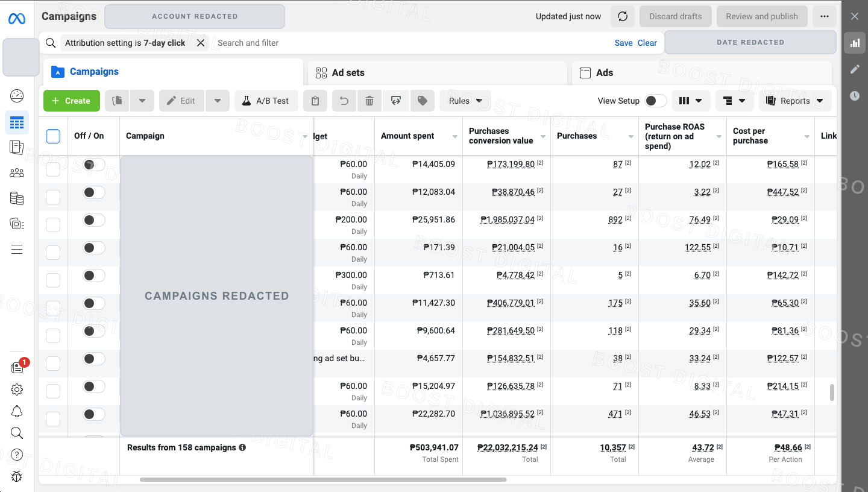This screenshot has width=868, height=492.
Task: Click the Delete trash icon
Action: click(370, 101)
